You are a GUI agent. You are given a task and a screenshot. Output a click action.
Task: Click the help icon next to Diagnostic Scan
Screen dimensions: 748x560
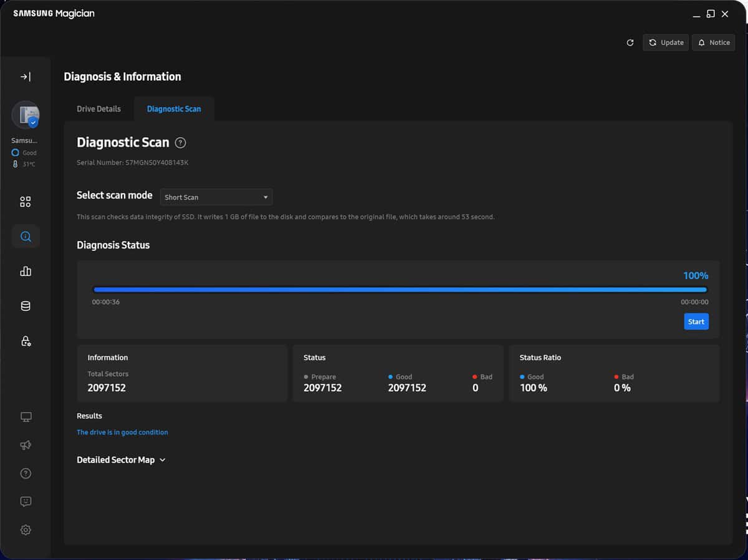[180, 143]
